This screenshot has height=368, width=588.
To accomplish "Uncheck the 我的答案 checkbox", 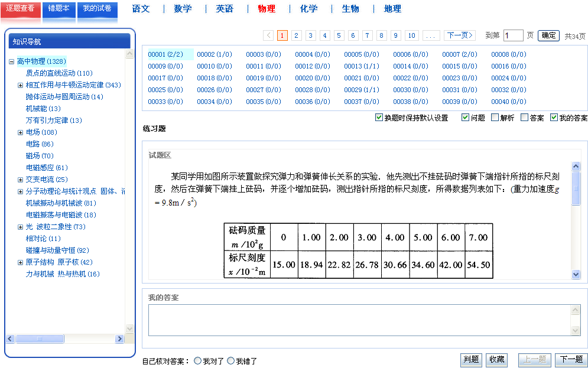I will coord(554,118).
